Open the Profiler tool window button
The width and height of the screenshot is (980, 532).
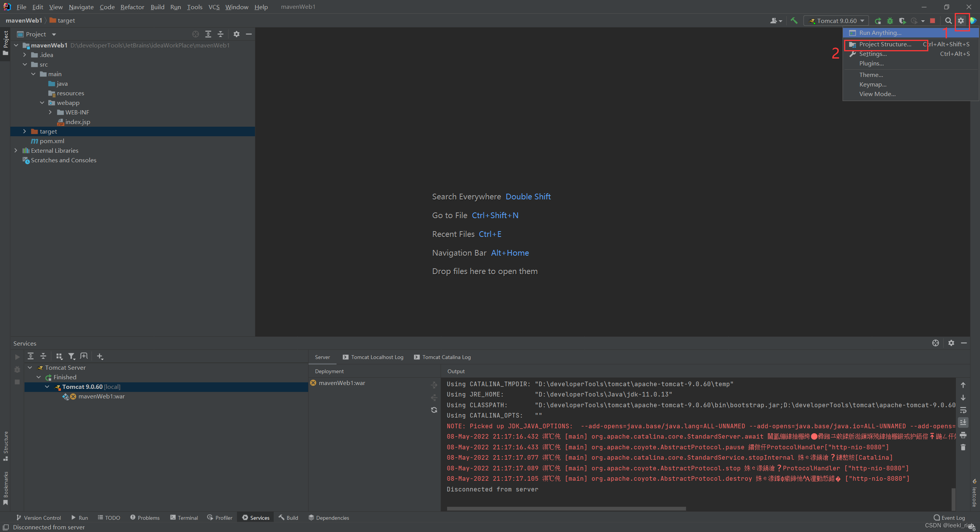pos(220,517)
